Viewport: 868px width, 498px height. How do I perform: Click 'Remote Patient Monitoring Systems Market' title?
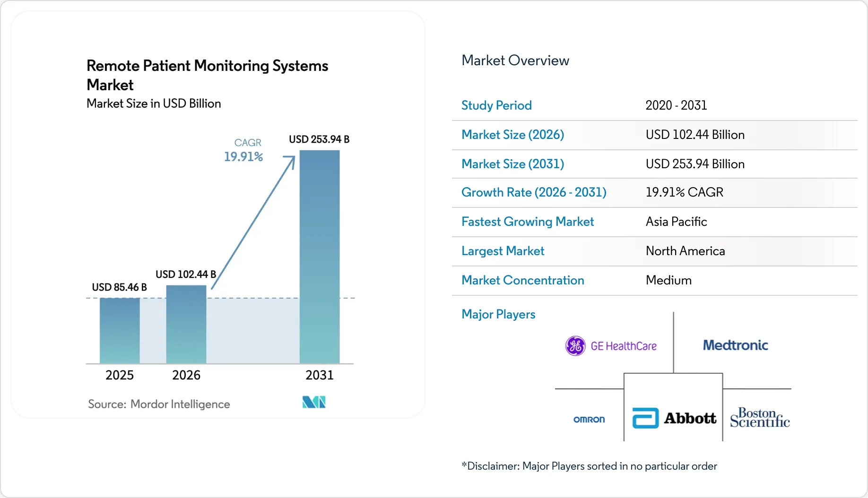[x=207, y=75]
